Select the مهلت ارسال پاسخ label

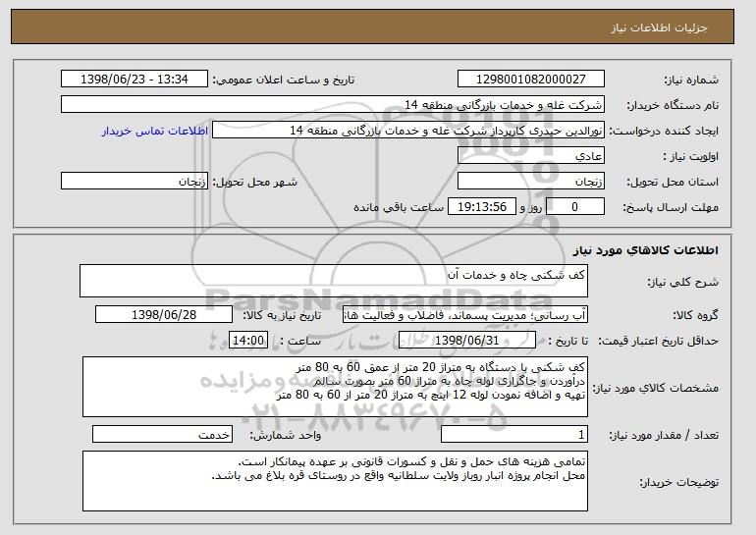(671, 207)
